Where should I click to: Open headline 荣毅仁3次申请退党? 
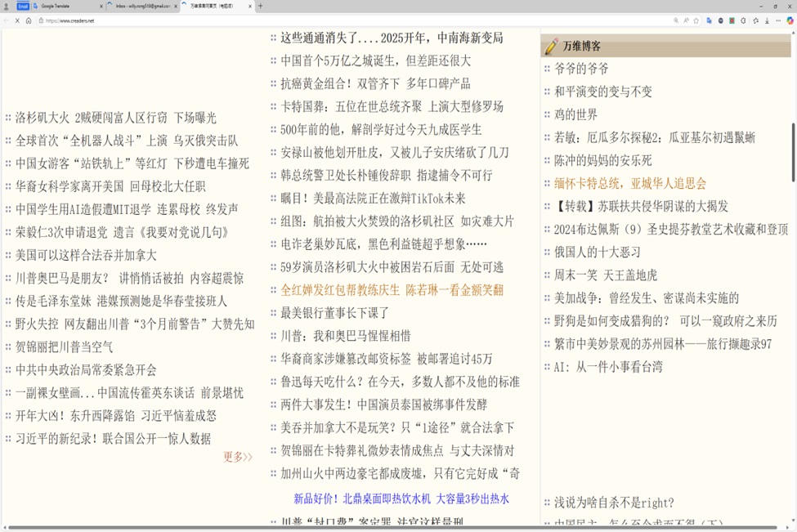(122, 233)
